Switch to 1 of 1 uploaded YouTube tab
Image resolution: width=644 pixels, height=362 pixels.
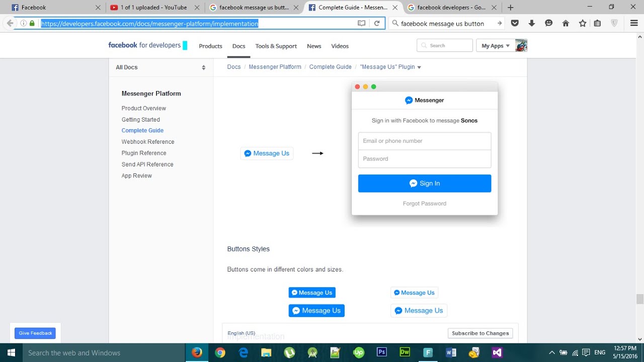155,8
